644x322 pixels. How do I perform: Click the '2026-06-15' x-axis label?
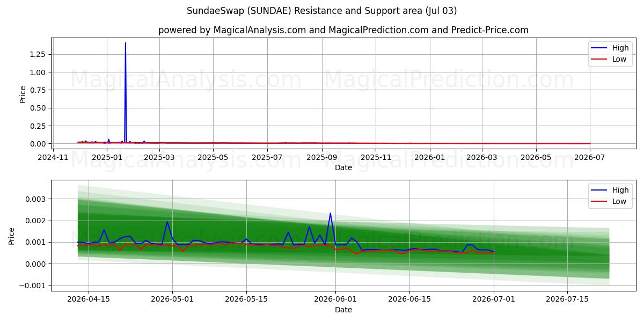(x=409, y=299)
